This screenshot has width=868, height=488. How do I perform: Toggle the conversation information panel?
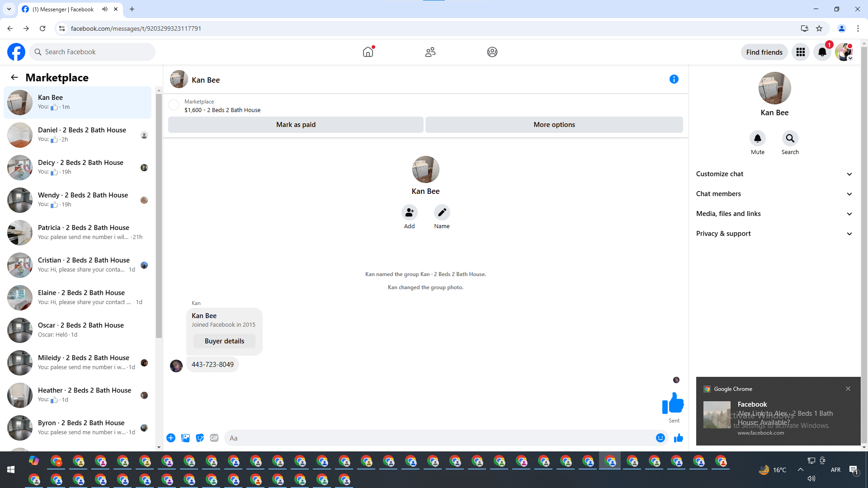674,80
